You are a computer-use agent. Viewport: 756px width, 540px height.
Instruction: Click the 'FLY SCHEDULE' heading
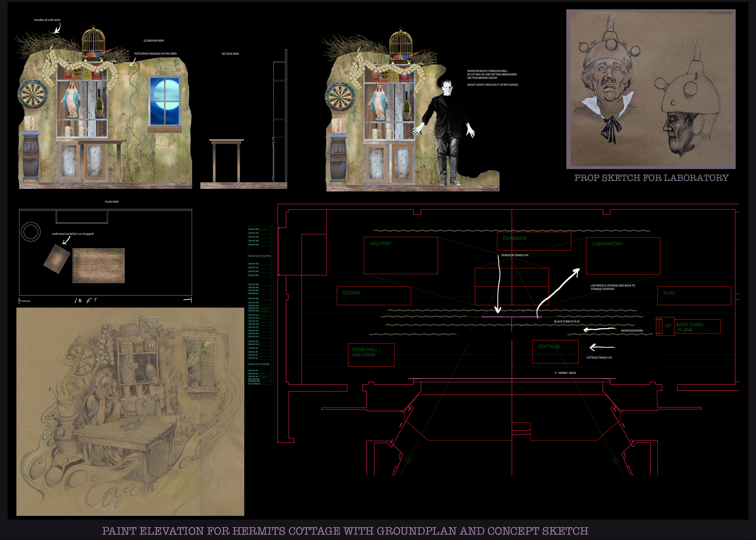254,384
